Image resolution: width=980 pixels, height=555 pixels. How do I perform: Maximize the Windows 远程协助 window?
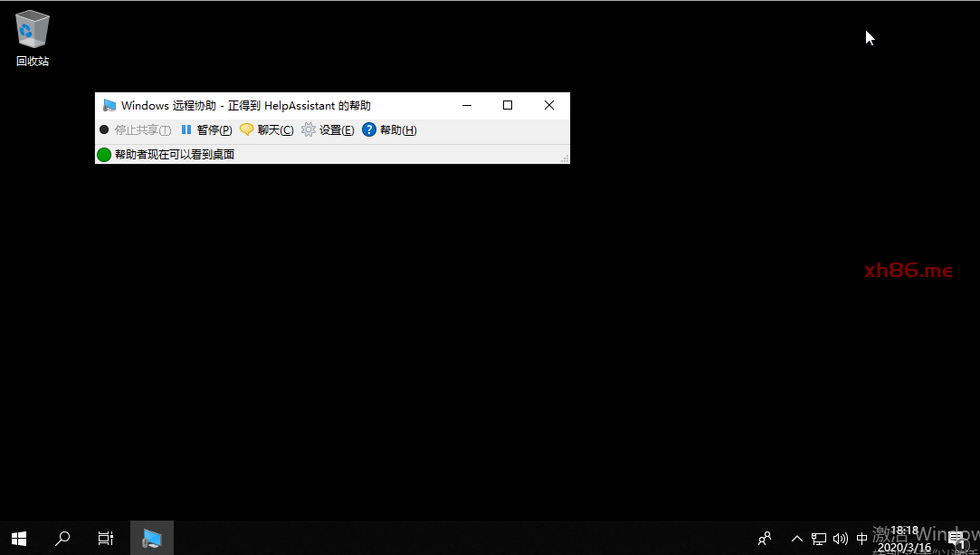[x=508, y=106]
